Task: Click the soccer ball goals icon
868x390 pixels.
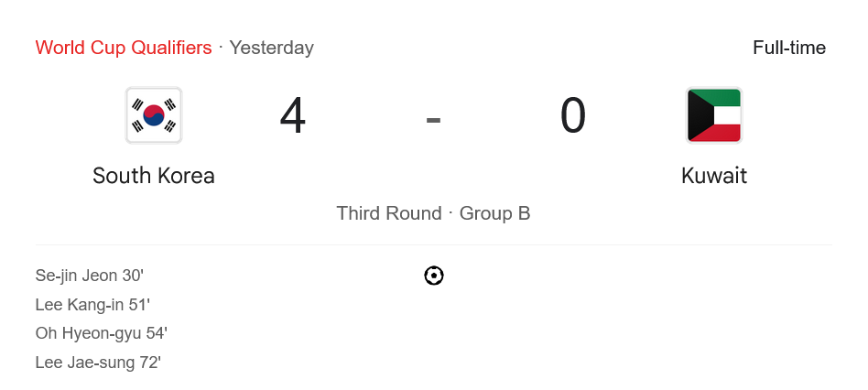Action: tap(434, 276)
